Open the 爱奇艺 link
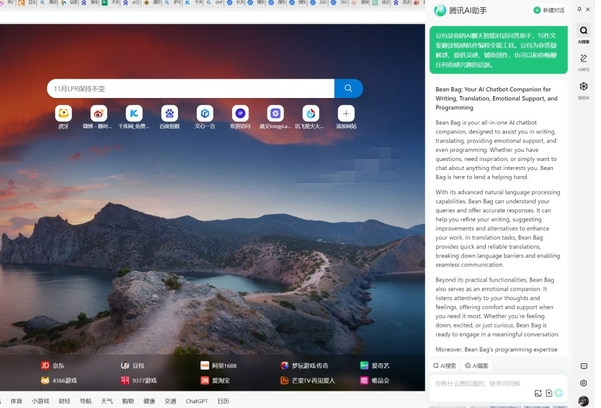Image resolution: width=601 pixels, height=408 pixels. (375, 365)
